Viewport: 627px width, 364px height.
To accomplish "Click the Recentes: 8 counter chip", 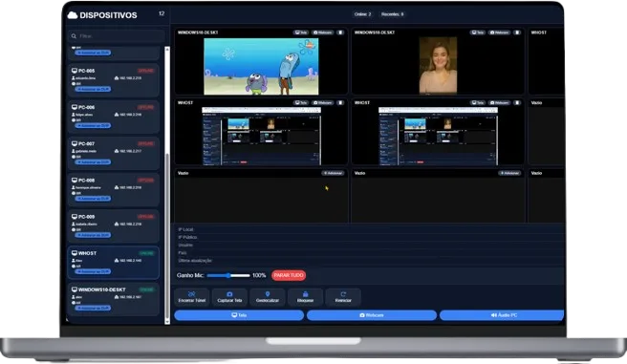I will [392, 14].
